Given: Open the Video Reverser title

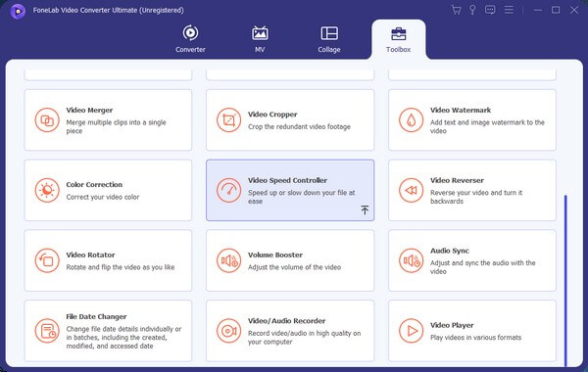Looking at the screenshot, I should (x=457, y=180).
